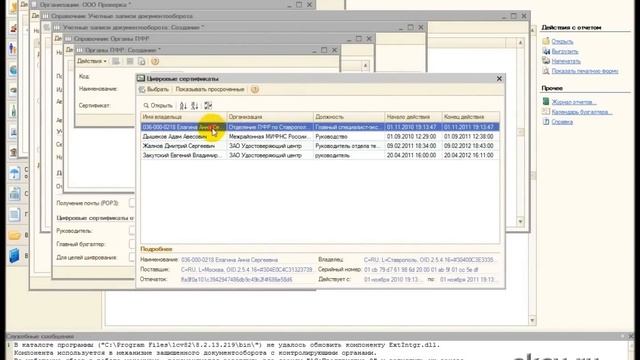Open the Справка link under Прочее
The width and height of the screenshot is (640, 360).
pyautogui.click(x=562, y=122)
